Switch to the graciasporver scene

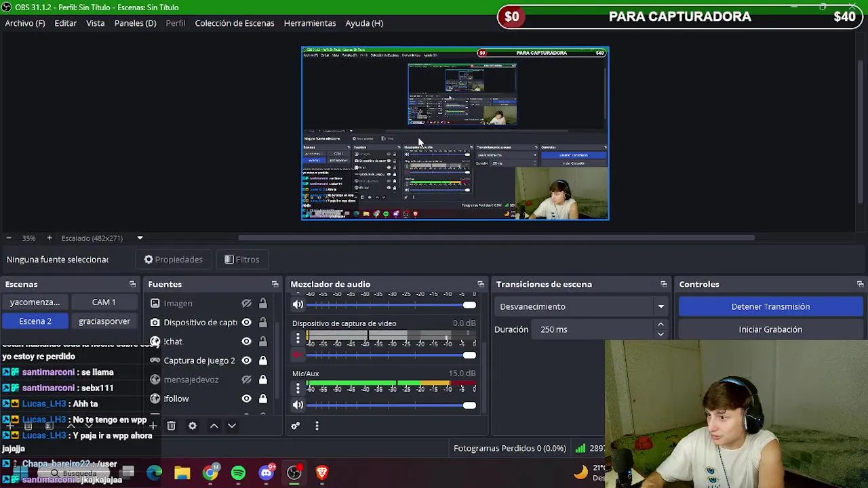point(104,321)
